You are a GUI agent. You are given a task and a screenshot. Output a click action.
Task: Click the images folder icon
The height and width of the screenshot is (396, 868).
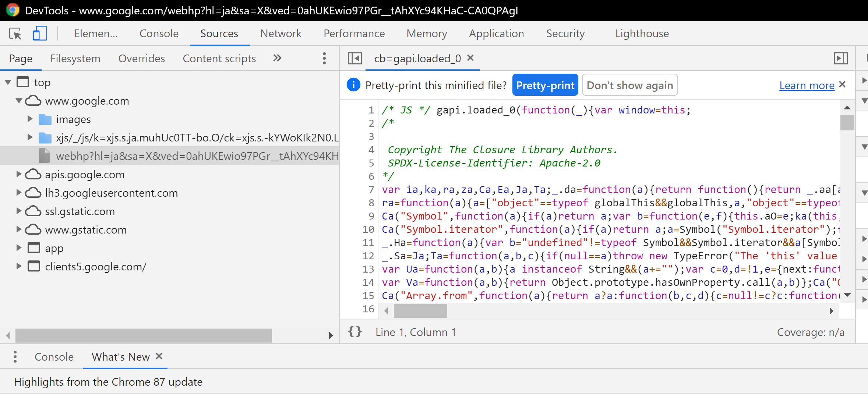tap(45, 119)
